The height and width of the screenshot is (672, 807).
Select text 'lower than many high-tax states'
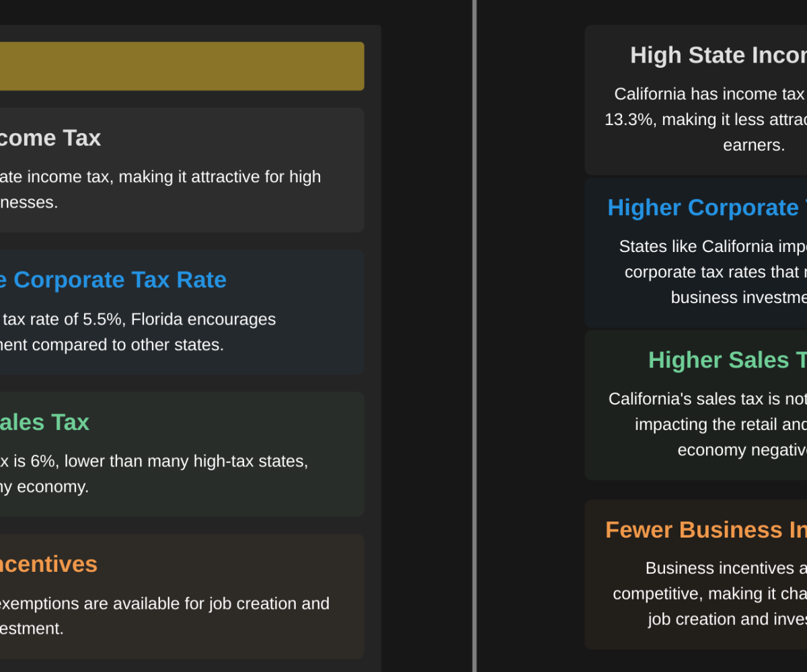(202, 461)
